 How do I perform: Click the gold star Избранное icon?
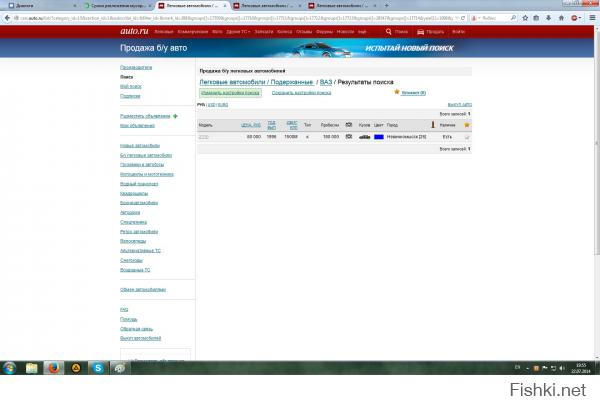[397, 91]
